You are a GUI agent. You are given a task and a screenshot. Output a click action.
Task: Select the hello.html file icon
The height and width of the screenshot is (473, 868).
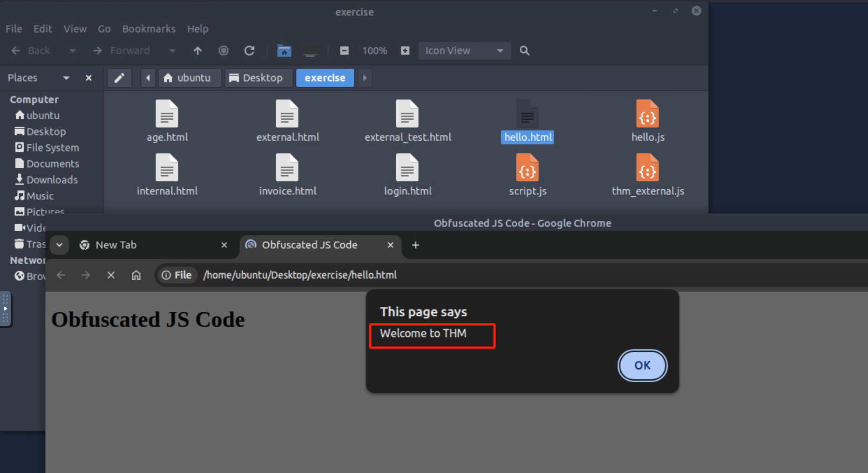(x=527, y=114)
